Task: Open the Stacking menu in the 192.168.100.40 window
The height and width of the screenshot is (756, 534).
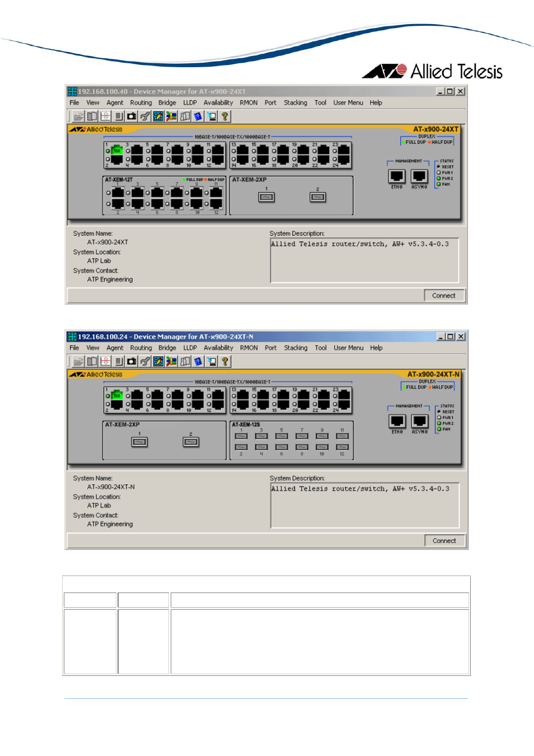Action: point(296,103)
